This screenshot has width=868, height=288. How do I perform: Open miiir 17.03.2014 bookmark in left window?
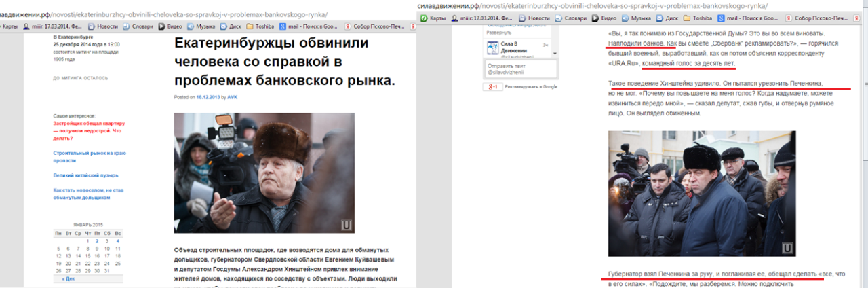52,26
